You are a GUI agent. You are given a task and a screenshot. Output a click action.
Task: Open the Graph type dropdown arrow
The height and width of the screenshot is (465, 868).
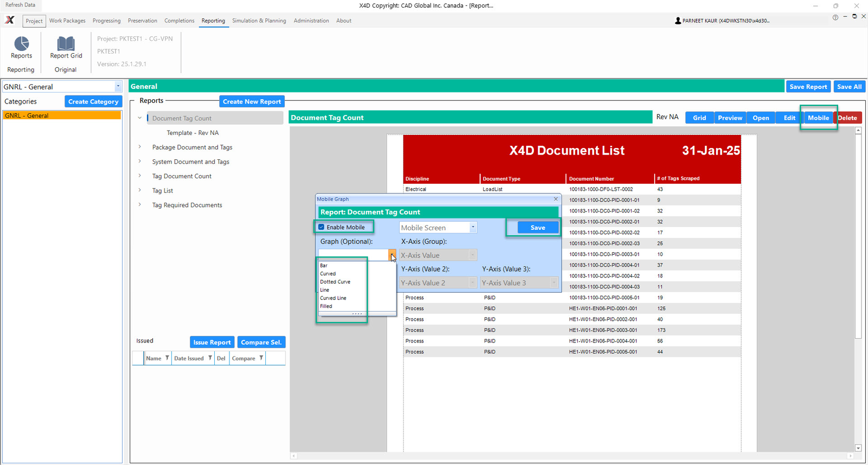[392, 255]
